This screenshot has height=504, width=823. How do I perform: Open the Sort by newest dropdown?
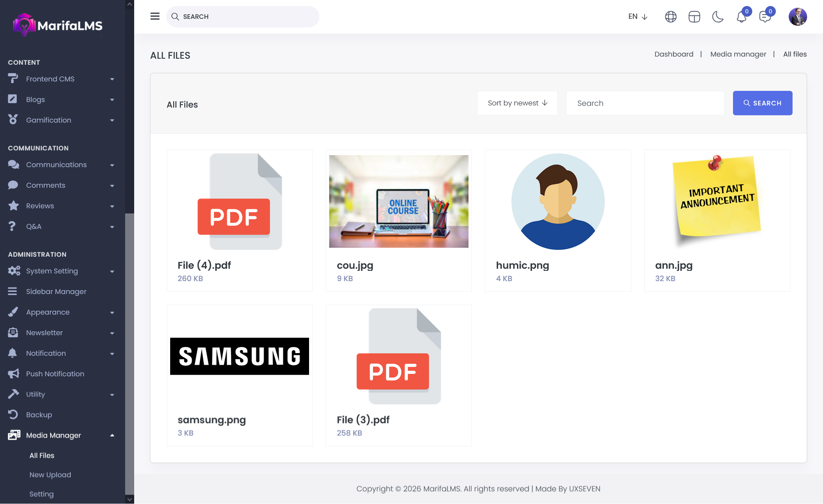pos(517,103)
